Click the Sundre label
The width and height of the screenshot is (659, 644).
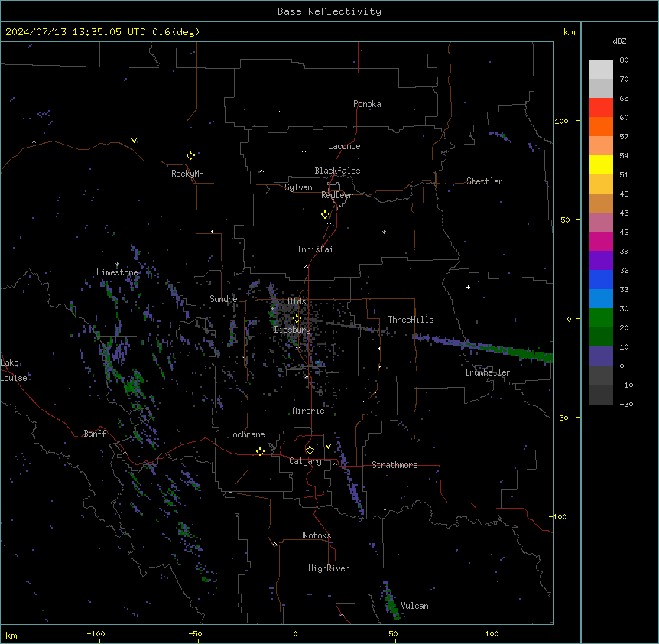point(223,299)
